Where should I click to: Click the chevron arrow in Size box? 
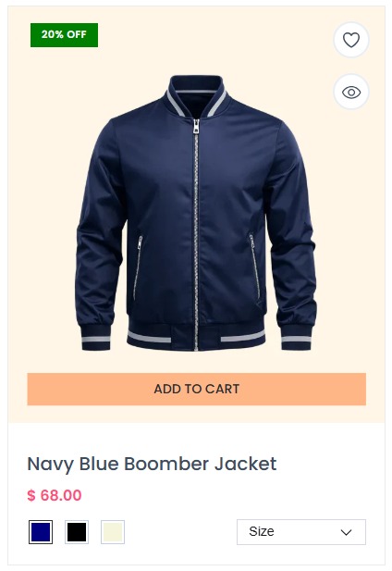[x=346, y=532]
